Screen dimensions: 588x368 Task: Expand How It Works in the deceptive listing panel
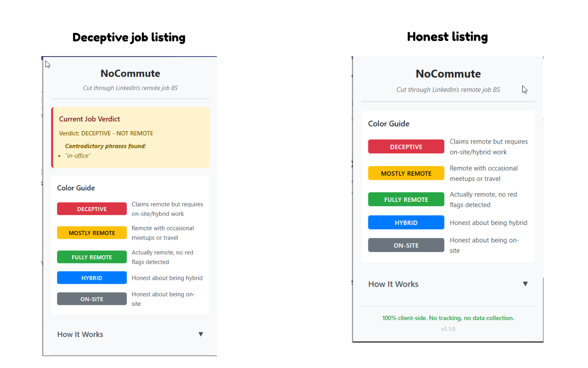click(80, 334)
